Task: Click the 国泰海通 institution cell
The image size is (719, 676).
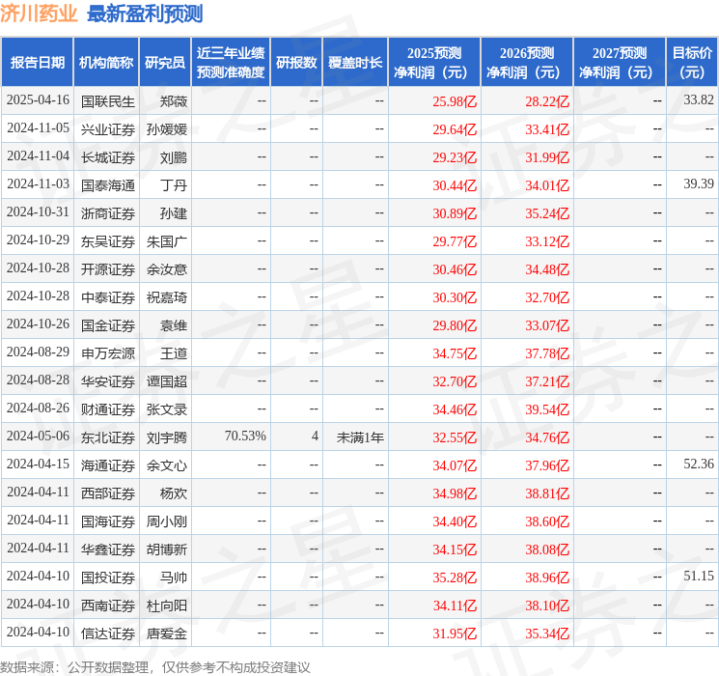Action: (108, 186)
